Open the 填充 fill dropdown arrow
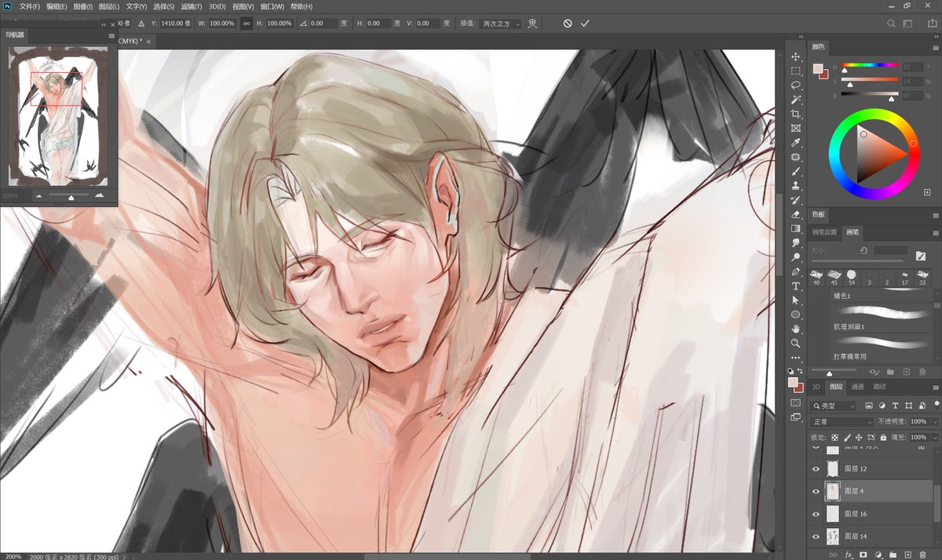The height and width of the screenshot is (560, 942). pos(935,437)
